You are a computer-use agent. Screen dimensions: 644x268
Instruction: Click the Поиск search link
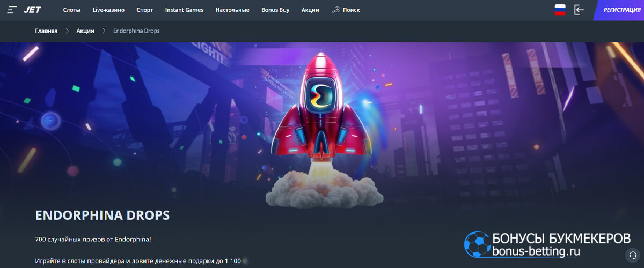(x=351, y=10)
